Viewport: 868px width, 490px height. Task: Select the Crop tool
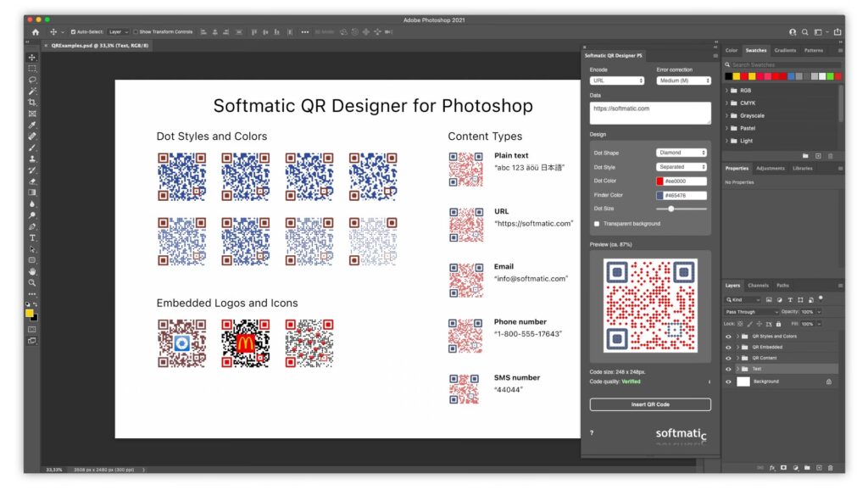(32, 102)
